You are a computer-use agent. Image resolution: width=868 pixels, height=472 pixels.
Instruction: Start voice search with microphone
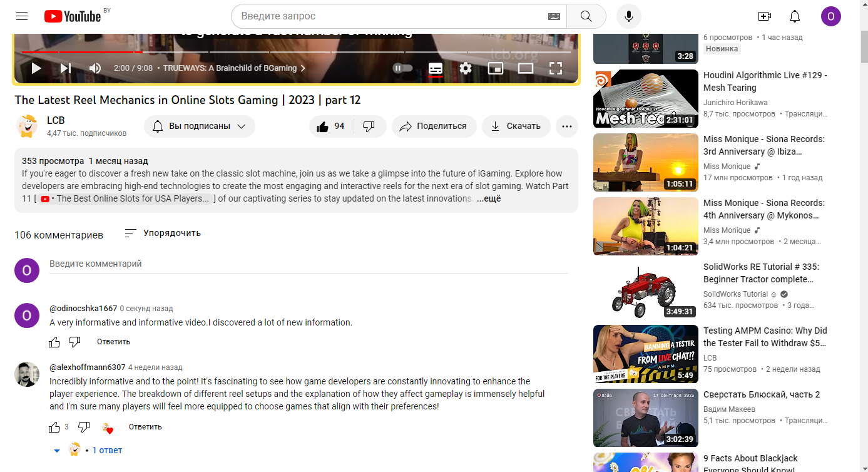[629, 16]
